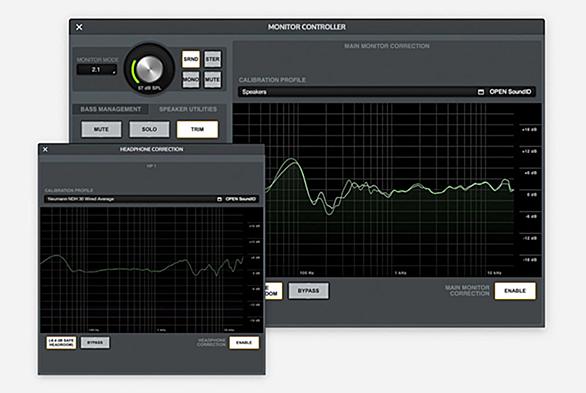
Task: Bypass the headphone correction
Action: 95,343
